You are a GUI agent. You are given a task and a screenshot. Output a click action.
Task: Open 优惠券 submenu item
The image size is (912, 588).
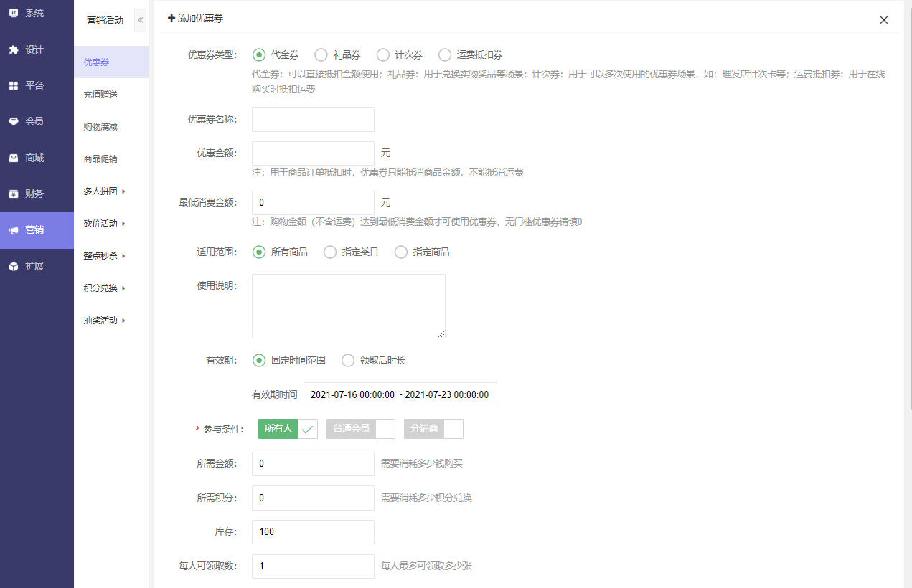click(x=111, y=62)
